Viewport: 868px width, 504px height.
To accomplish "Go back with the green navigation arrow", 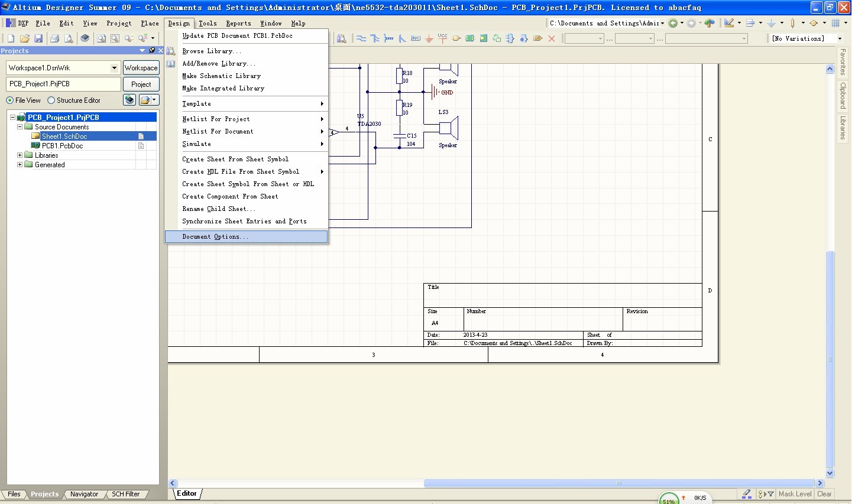I will (x=673, y=23).
